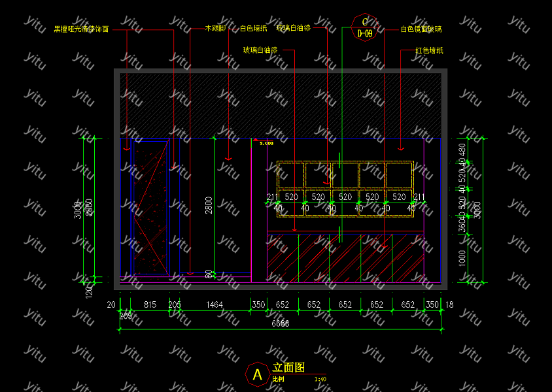This screenshot has width=552, height=392.
Task: Select the circled A drawing label symbol
Action: click(x=257, y=374)
